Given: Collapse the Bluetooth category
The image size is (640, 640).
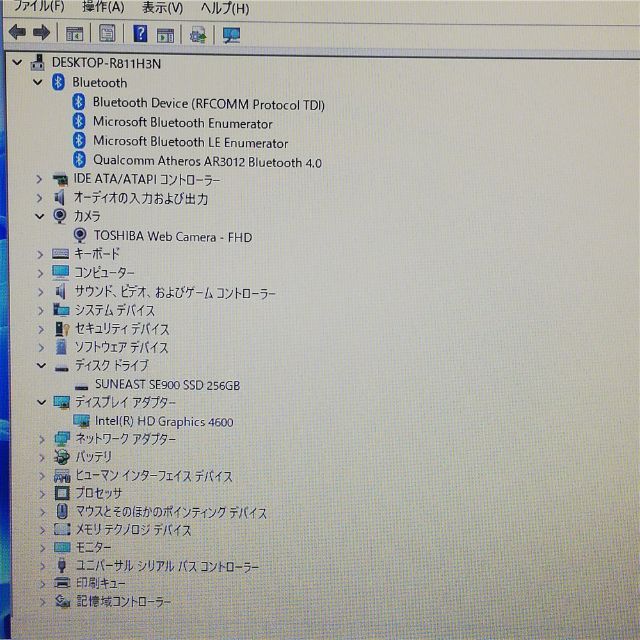Looking at the screenshot, I should point(38,82).
